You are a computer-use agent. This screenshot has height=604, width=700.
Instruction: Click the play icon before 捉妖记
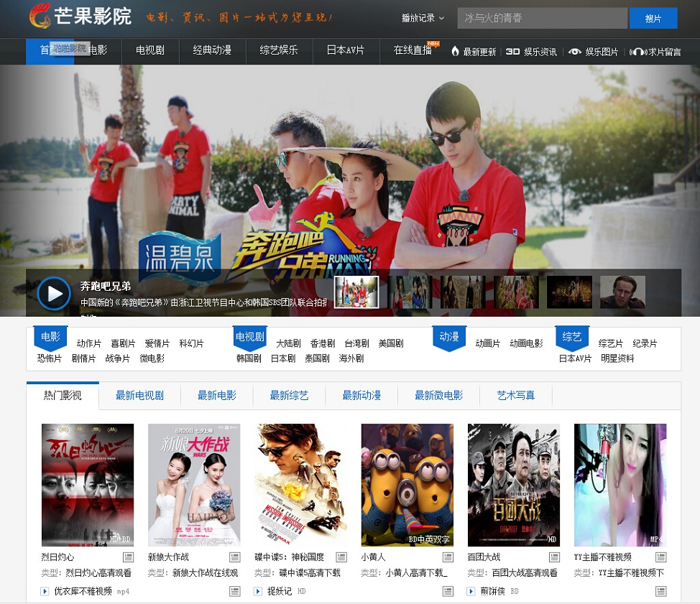257,592
